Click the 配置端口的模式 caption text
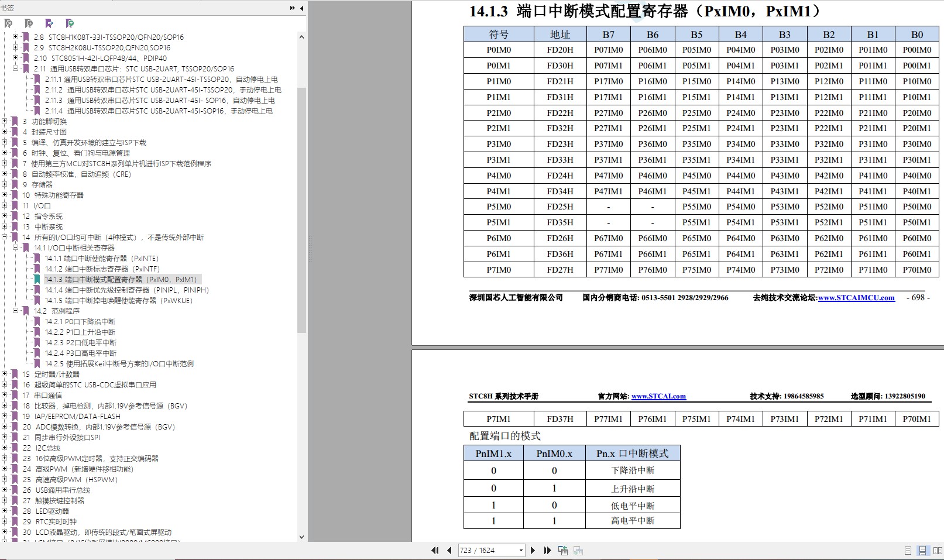 coord(504,436)
